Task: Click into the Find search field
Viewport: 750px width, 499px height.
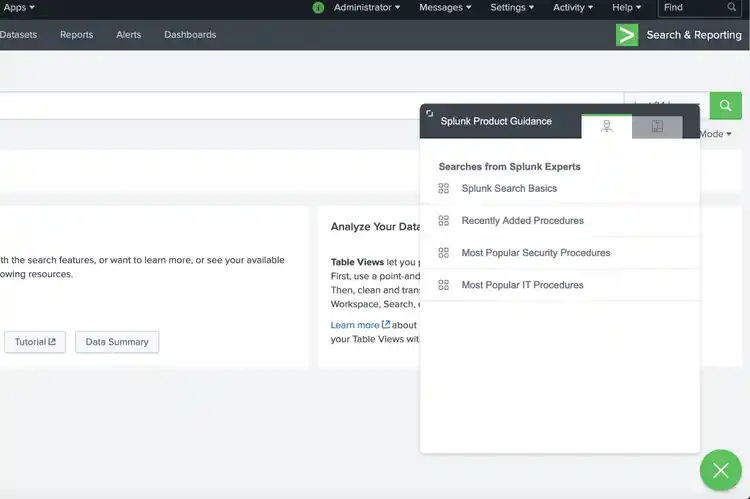Action: (692, 8)
